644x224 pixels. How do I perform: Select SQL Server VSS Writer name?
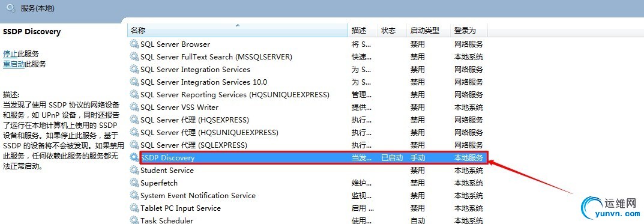click(179, 107)
